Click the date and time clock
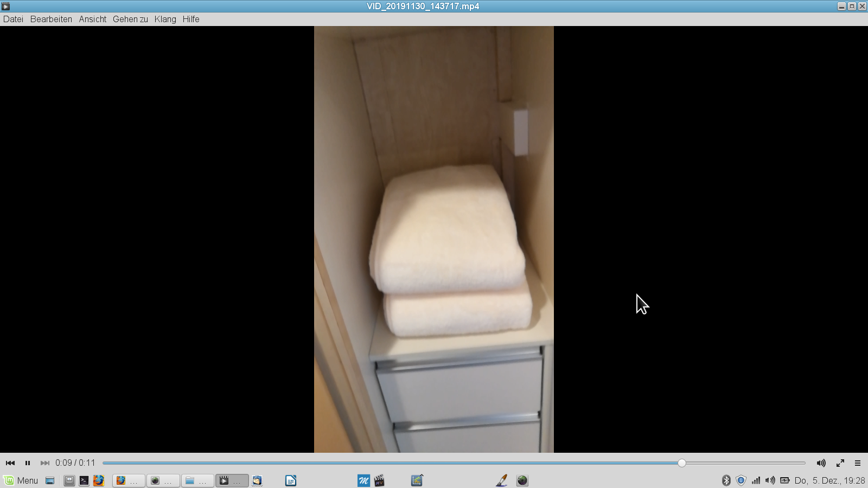This screenshot has width=868, height=488. 829,480
